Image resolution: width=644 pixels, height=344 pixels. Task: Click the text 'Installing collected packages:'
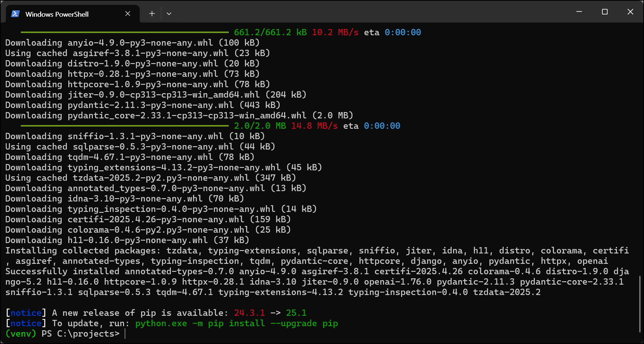83,250
